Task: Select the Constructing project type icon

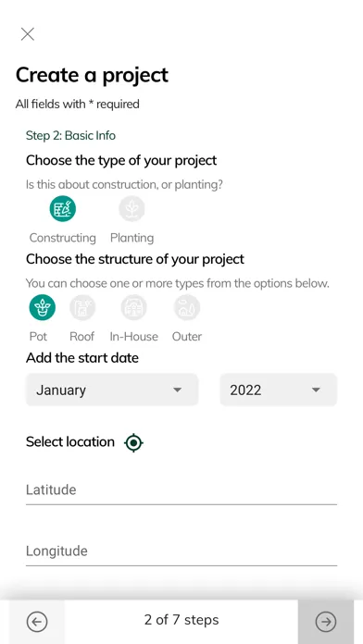Action: pyautogui.click(x=62, y=208)
